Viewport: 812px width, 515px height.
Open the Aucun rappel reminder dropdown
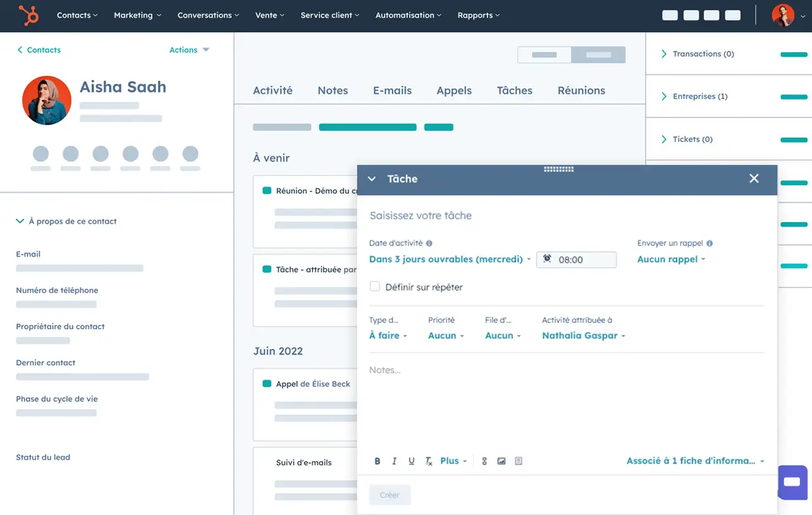click(671, 259)
